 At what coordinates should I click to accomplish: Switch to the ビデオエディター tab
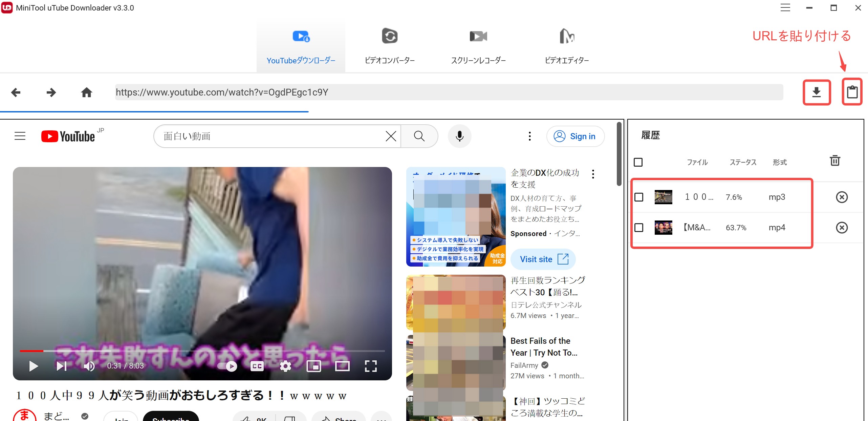click(567, 46)
